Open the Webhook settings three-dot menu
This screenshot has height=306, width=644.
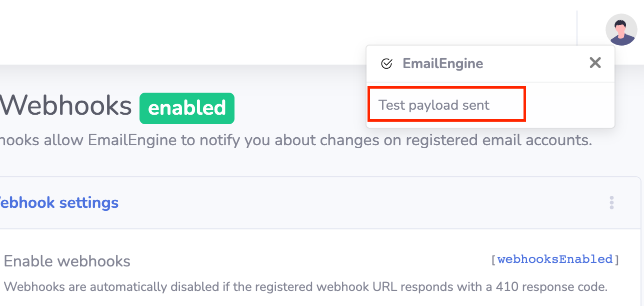click(611, 203)
